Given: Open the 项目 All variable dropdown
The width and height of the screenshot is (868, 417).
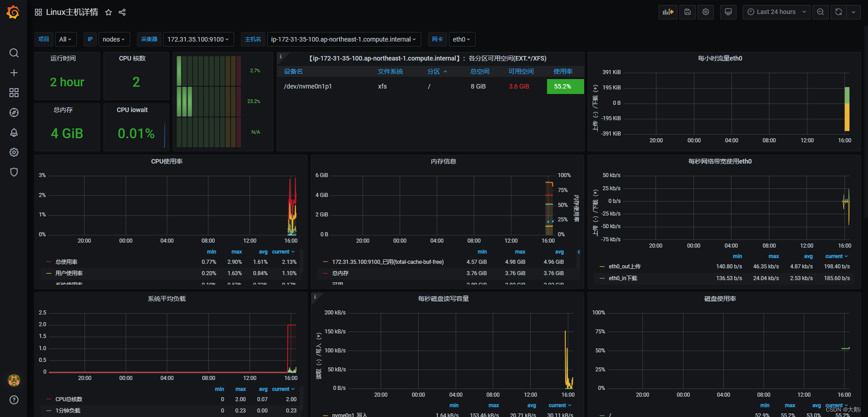Looking at the screenshot, I should (x=66, y=39).
